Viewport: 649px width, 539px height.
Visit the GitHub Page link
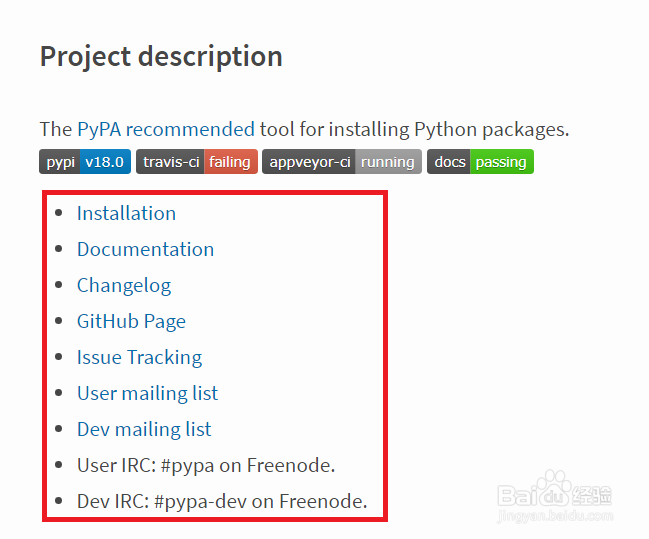pos(131,321)
